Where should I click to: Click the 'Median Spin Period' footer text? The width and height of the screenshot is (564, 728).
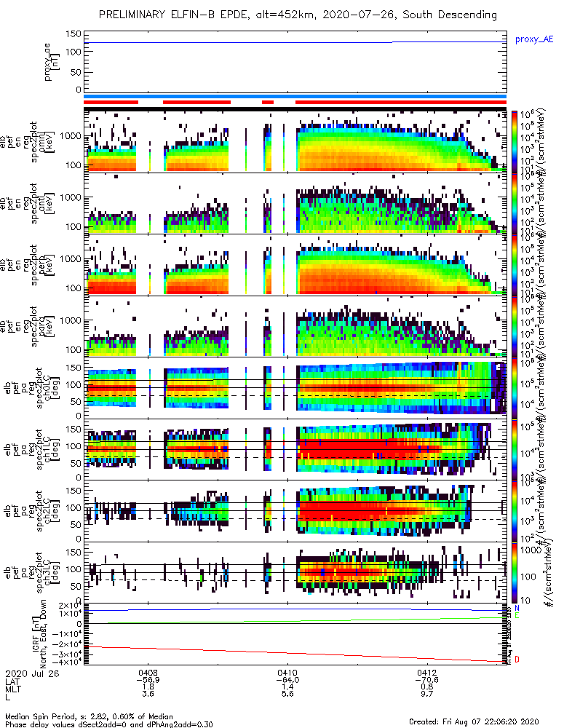(89, 717)
